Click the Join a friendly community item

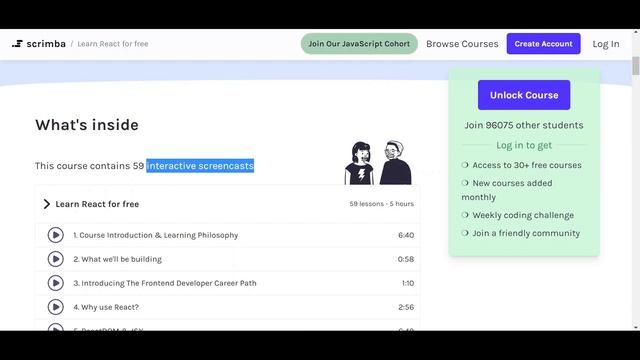[521, 233]
